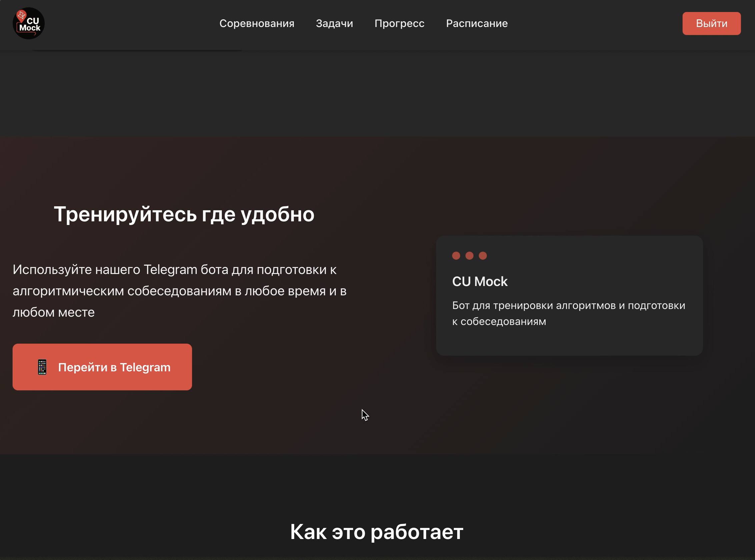
Task: Click the CU Mock card title
Action: pos(480,281)
